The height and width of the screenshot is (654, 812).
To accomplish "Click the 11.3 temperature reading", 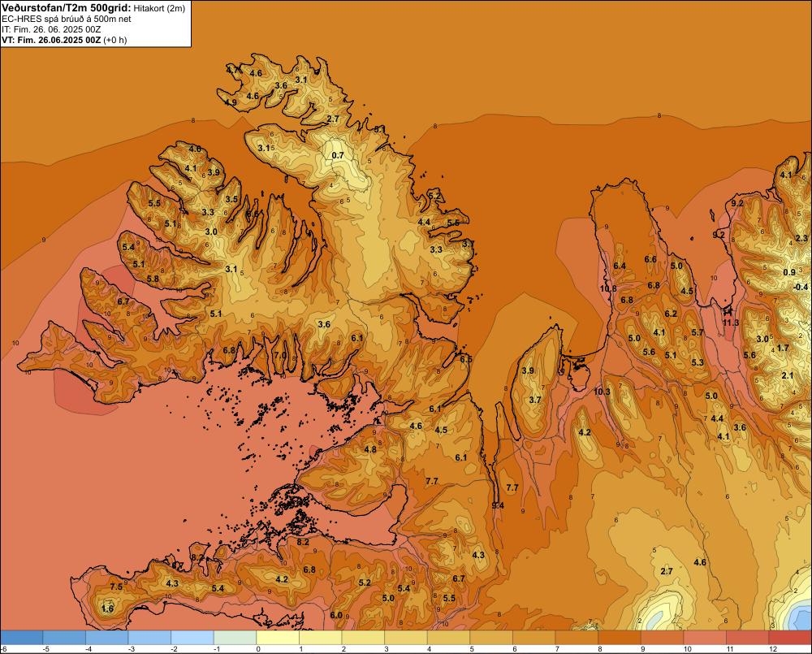I will 731,323.
